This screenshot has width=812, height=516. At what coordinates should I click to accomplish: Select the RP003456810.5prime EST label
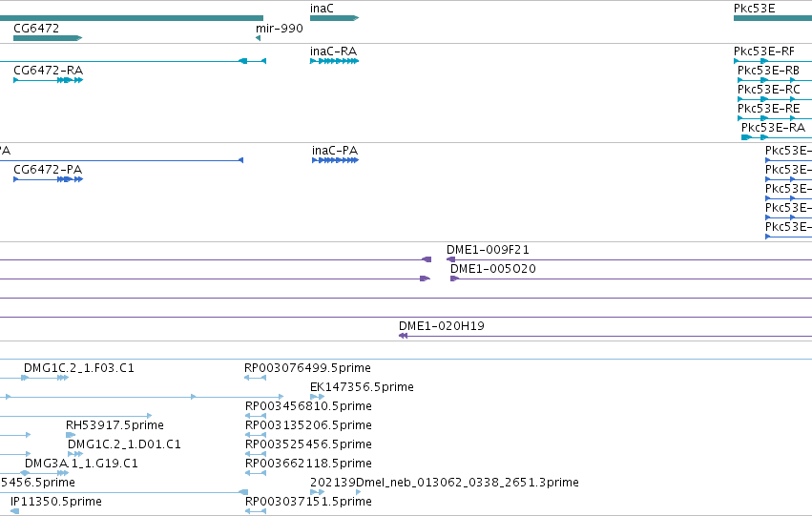click(308, 406)
